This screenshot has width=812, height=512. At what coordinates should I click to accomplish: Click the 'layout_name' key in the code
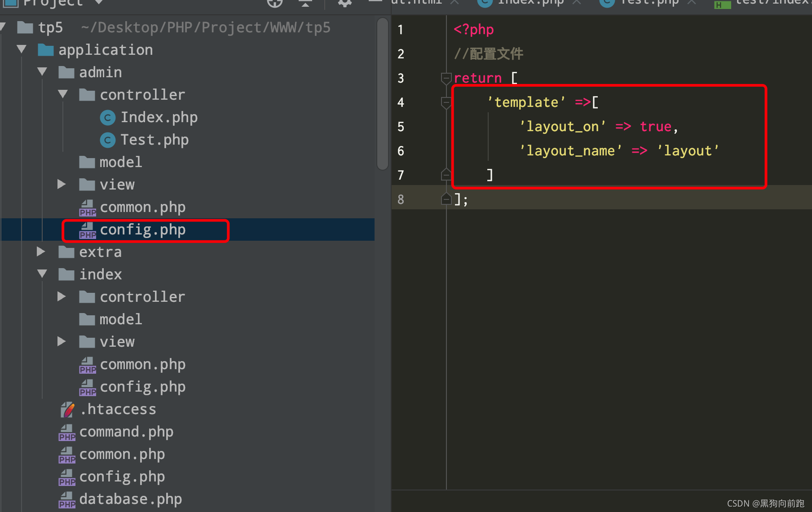pos(570,151)
